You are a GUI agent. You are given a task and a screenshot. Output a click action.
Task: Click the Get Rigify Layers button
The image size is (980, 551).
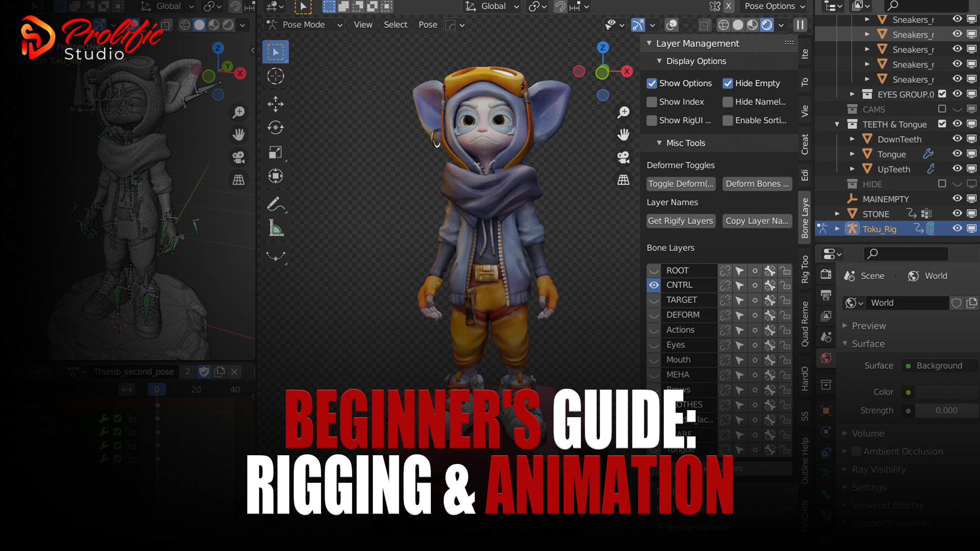tap(681, 221)
